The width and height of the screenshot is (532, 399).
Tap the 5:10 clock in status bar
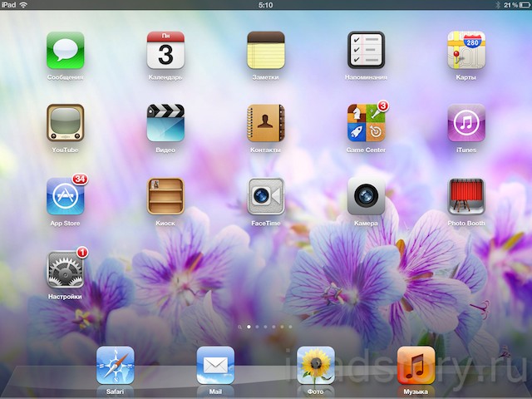pos(266,5)
